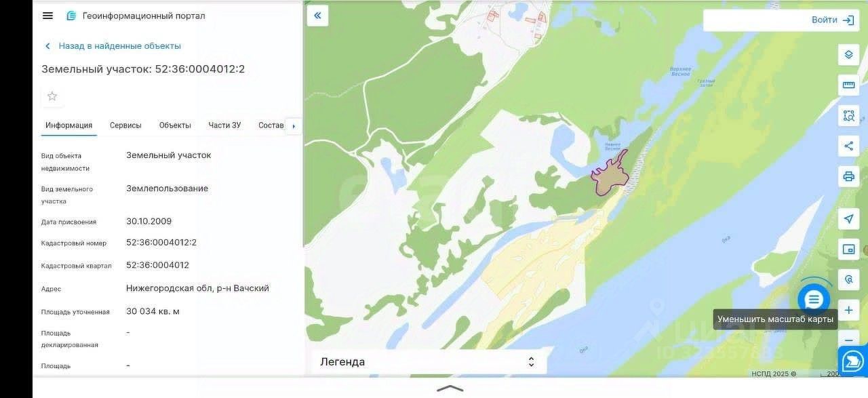Open the map layers panel
This screenshot has width=868, height=398.
(848, 55)
